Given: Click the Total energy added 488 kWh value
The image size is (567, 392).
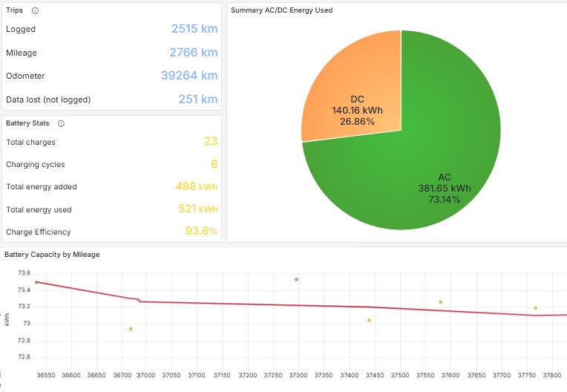Looking at the screenshot, I should coord(196,187).
